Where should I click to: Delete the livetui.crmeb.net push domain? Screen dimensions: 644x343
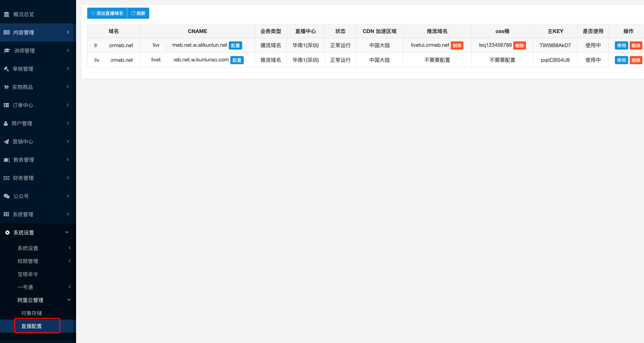tap(457, 45)
